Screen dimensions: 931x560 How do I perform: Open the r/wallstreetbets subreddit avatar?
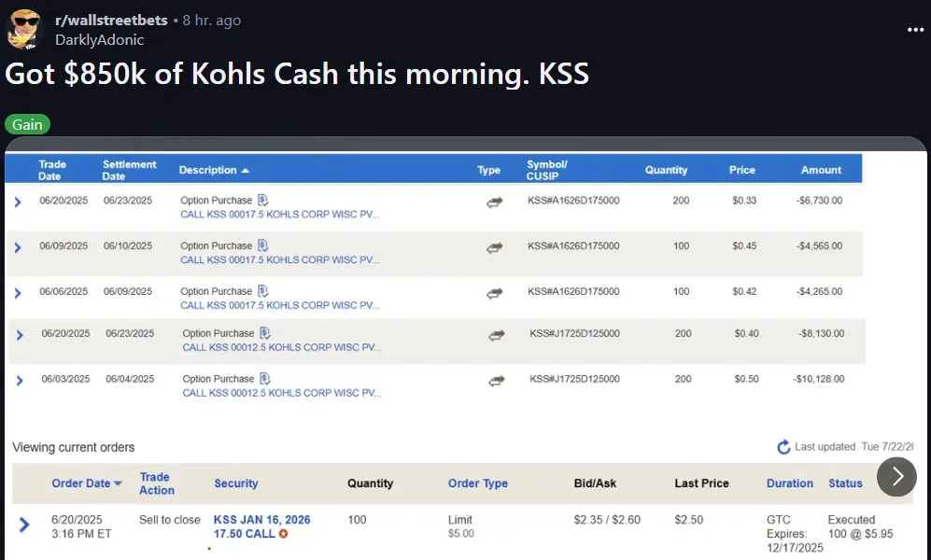tap(23, 29)
